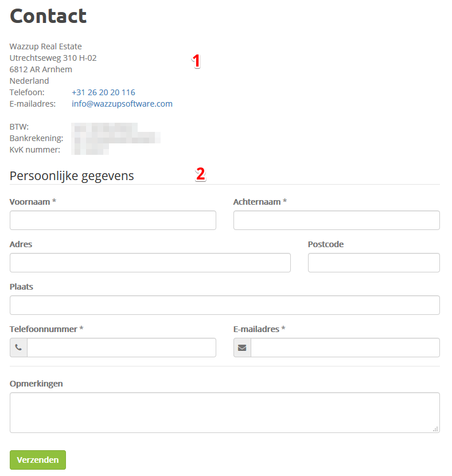This screenshot has height=476, width=452.
Task: Submit the form with Verzenden button
Action: 38,459
